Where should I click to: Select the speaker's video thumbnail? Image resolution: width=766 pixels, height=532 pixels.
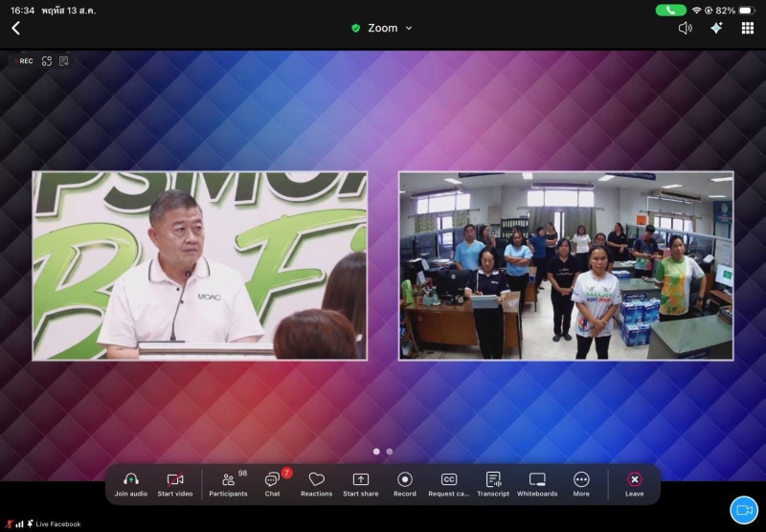[x=199, y=265]
